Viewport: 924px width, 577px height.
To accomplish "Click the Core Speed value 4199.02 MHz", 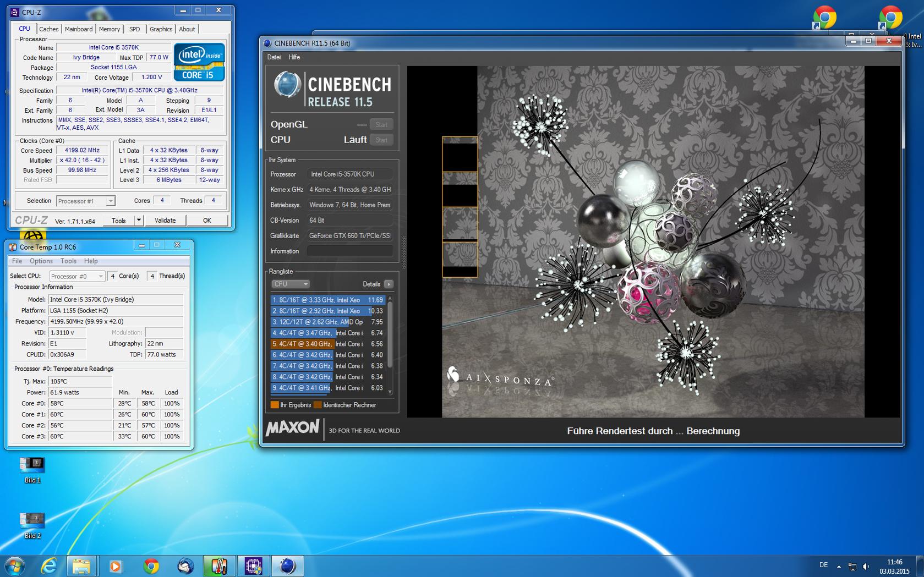I will coord(83,150).
